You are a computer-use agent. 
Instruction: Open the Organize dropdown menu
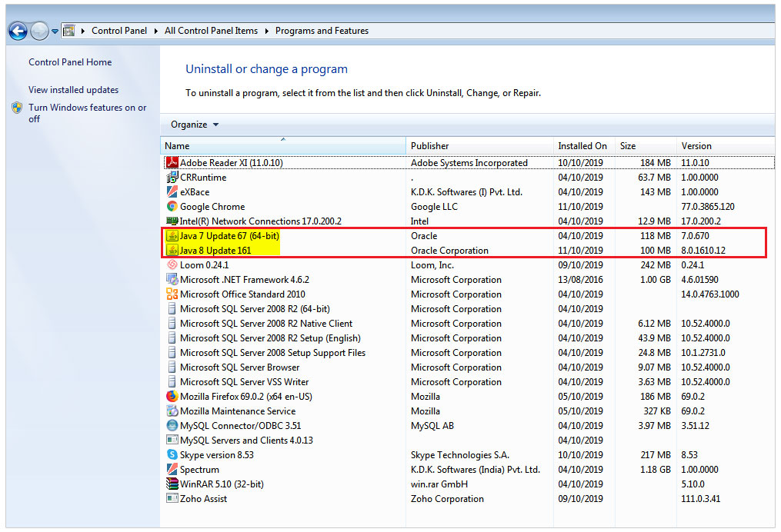coord(194,125)
